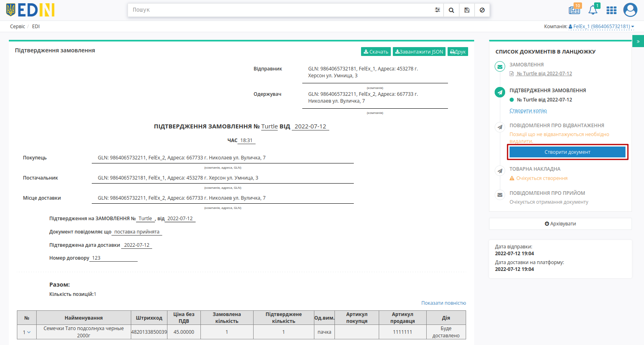This screenshot has width=644, height=345.
Task: Open search filter settings icon
Action: pyautogui.click(x=438, y=10)
